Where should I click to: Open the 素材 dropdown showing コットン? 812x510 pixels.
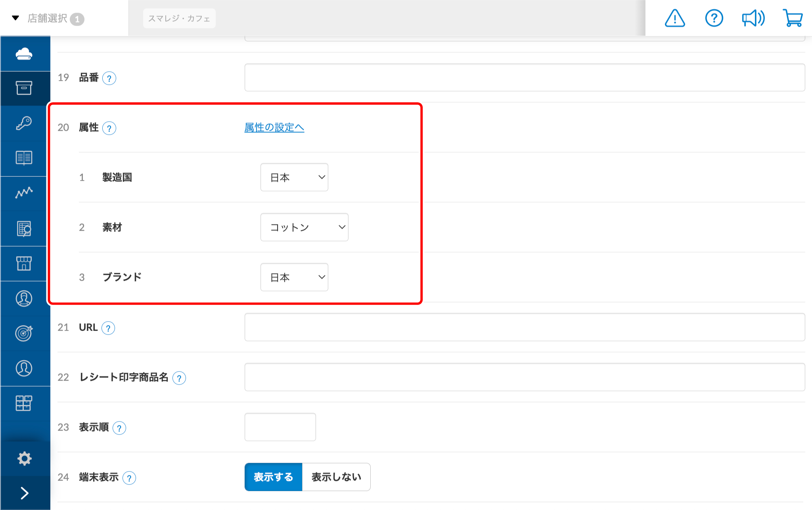pyautogui.click(x=304, y=227)
